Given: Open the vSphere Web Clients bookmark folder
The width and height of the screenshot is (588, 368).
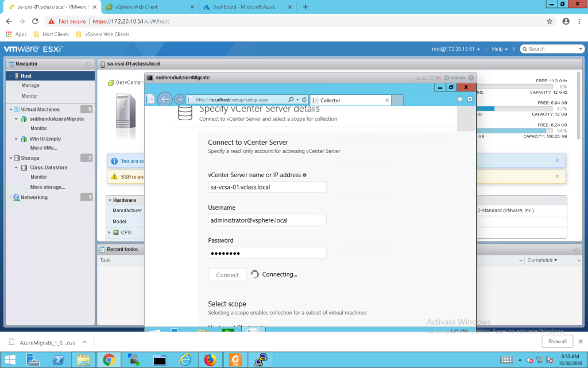Looking at the screenshot, I should tap(103, 34).
